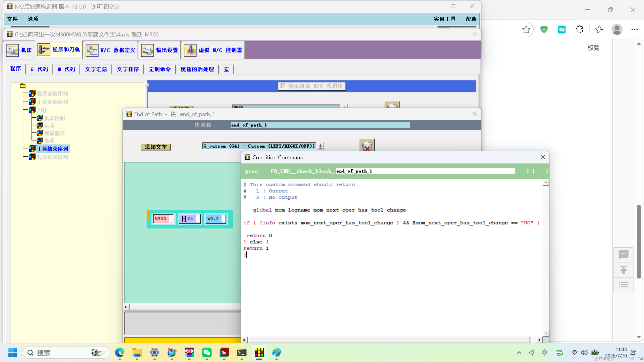This screenshot has width=644, height=362.
Task: Open the 实用工具 menu
Action: click(445, 19)
